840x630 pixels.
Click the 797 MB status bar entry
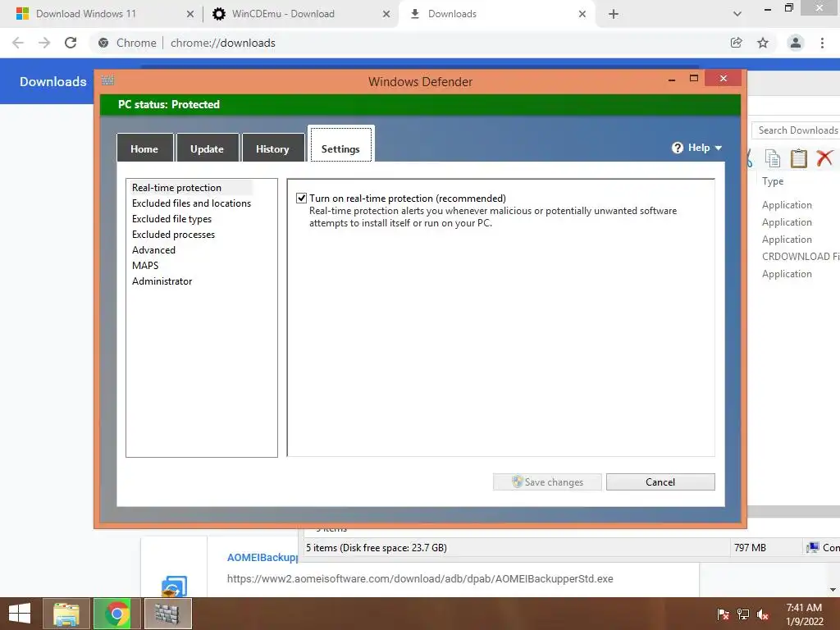pyautogui.click(x=750, y=547)
